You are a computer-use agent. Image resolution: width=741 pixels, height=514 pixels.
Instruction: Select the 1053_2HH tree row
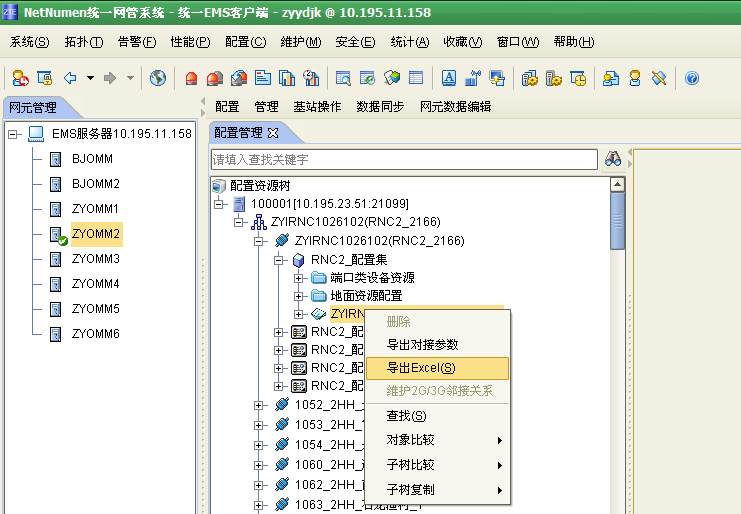pyautogui.click(x=328, y=425)
